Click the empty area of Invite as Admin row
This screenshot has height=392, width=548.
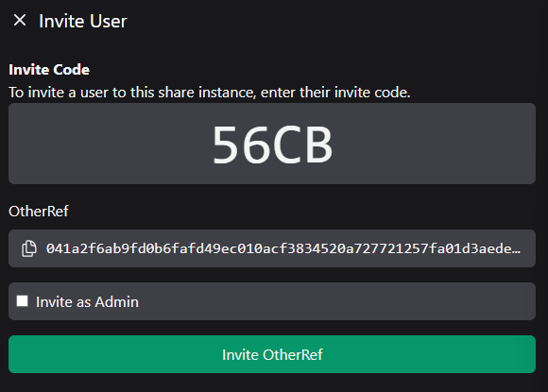pyautogui.click(x=335, y=301)
